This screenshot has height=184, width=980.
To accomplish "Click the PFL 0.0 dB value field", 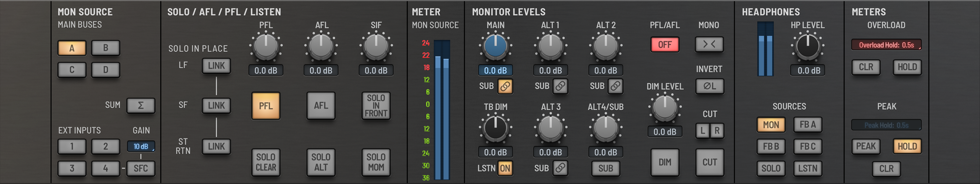I will coord(266,71).
